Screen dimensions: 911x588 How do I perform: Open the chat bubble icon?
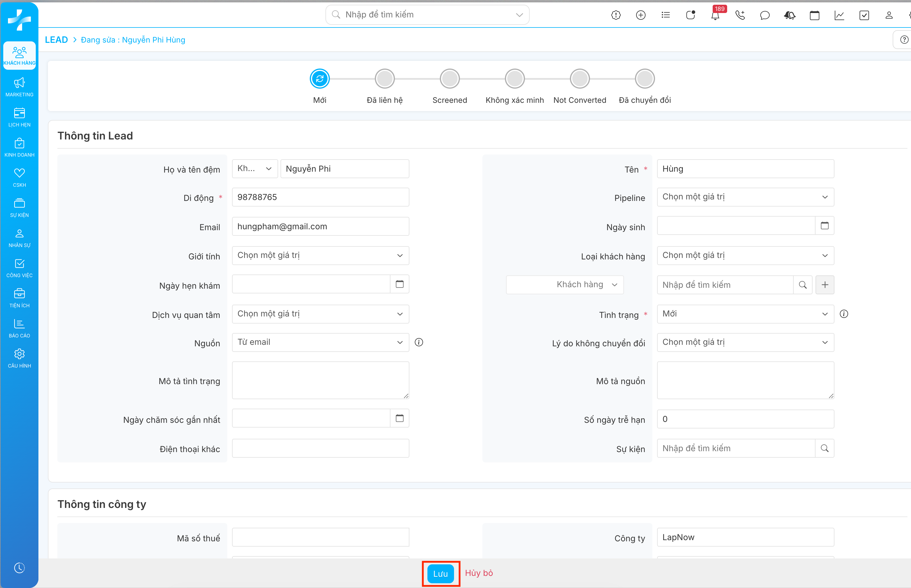764,15
